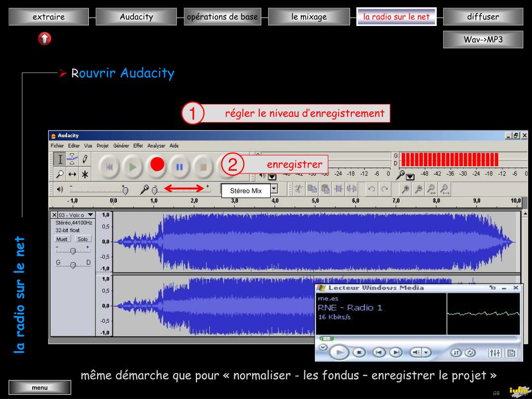This screenshot has width=532, height=399.
Task: Open the Analyser menu
Action: [156, 145]
